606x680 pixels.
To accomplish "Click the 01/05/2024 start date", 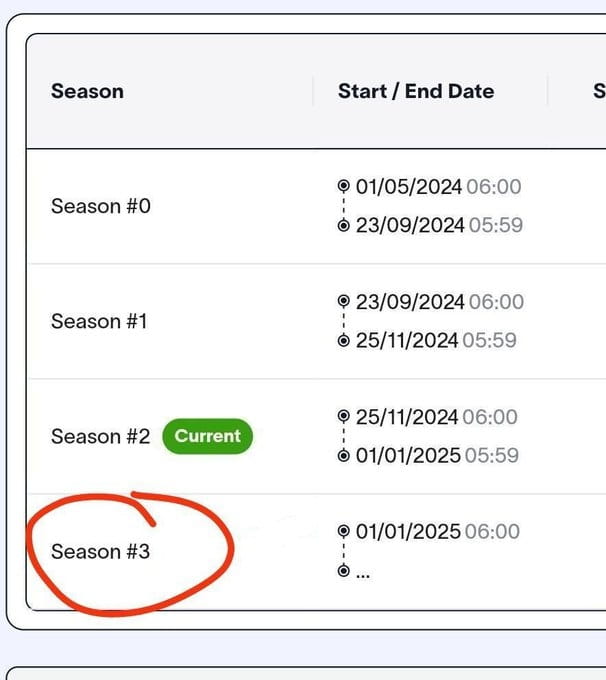I will [x=409, y=187].
